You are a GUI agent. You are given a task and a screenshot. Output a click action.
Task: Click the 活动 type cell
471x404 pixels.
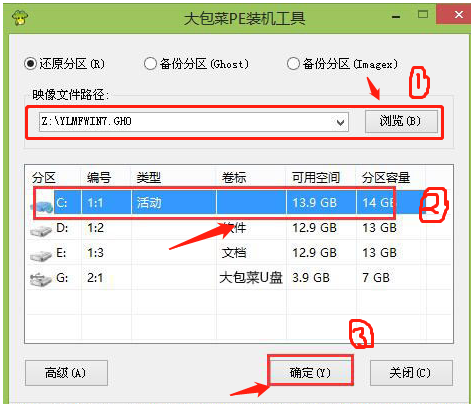point(149,203)
